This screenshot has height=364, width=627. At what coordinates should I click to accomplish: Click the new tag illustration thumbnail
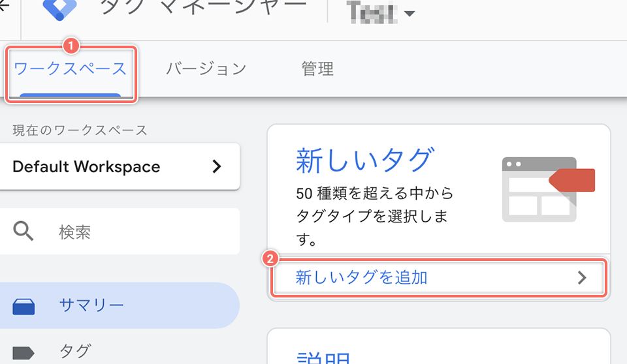[548, 189]
